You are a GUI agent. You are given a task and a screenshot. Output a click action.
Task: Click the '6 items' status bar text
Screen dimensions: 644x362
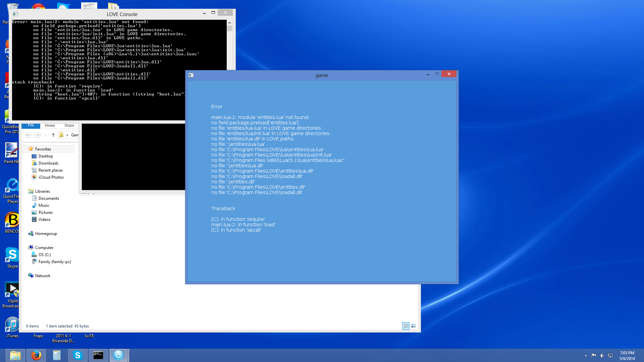33,326
